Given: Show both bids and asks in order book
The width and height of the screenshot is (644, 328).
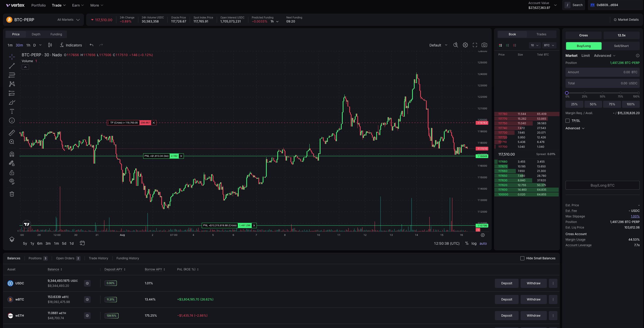Looking at the screenshot, I should pos(500,45).
